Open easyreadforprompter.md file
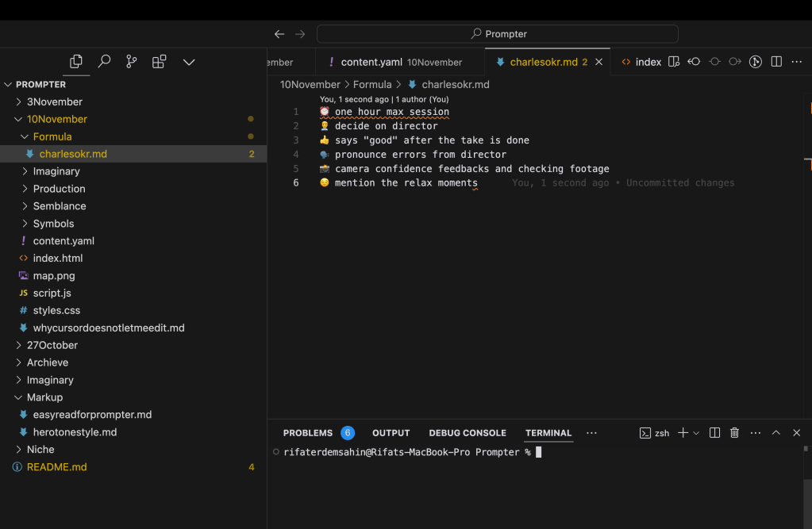The width and height of the screenshot is (812, 529). pos(133,415)
